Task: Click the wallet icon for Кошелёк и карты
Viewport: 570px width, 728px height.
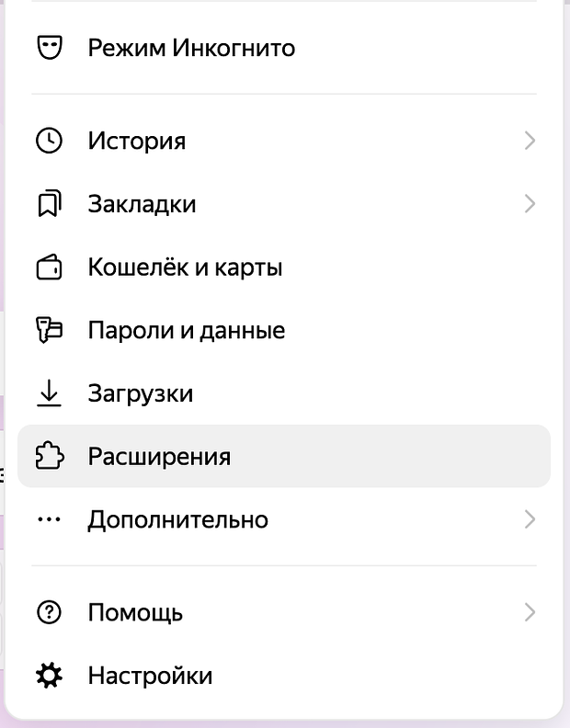Action: (49, 267)
